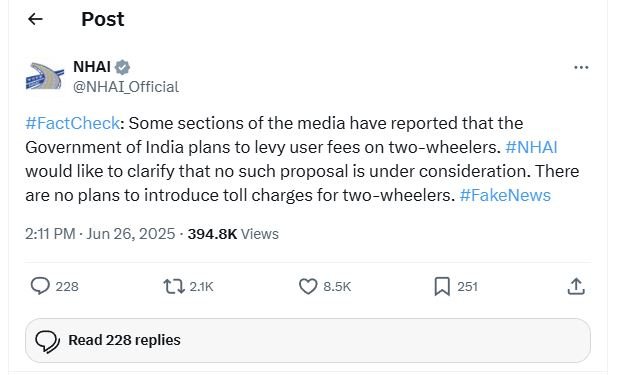Click the NHAI display name
Screen dimensions: 620x375
(x=92, y=67)
